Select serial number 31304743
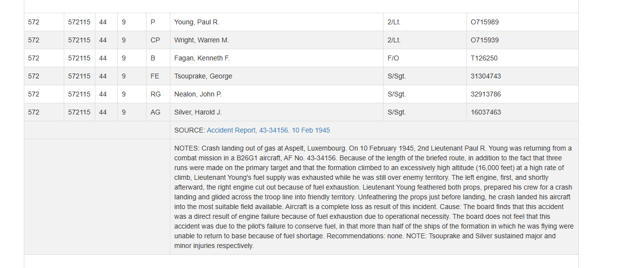The image size is (644, 268). coord(485,76)
